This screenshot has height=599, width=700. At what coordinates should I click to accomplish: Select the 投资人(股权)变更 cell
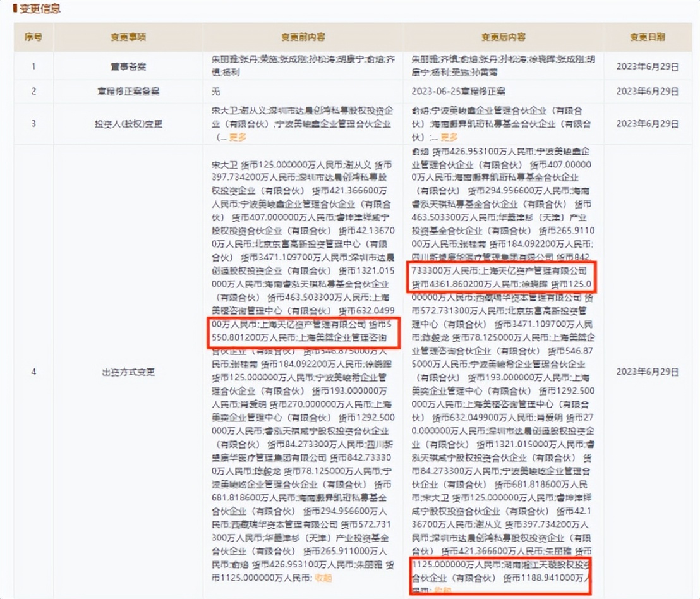point(128,124)
